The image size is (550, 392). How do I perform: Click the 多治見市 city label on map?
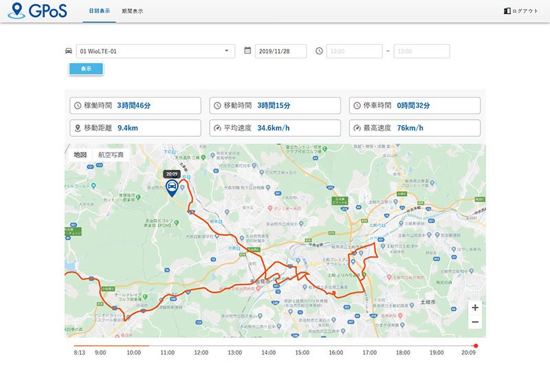[x=261, y=281]
